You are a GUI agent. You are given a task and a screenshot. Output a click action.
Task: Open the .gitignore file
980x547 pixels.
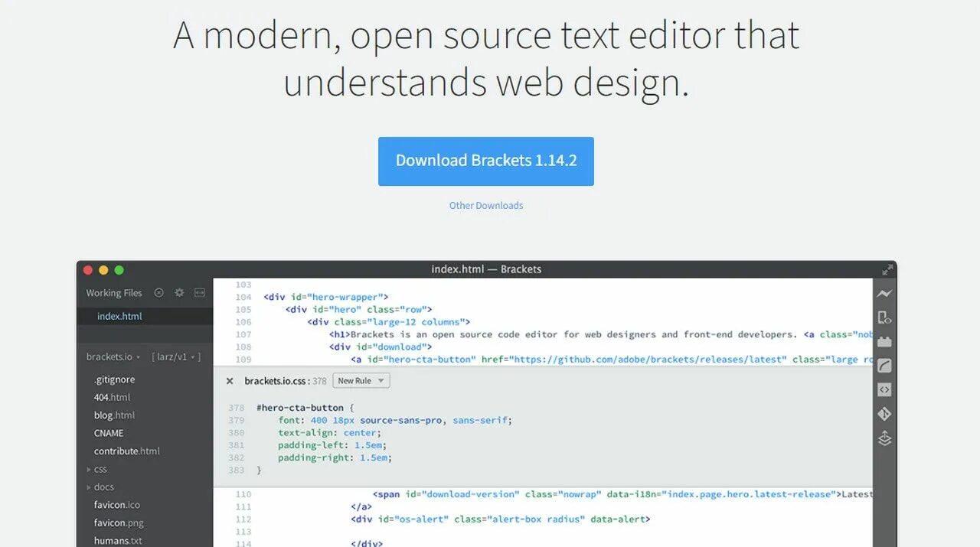tap(114, 379)
